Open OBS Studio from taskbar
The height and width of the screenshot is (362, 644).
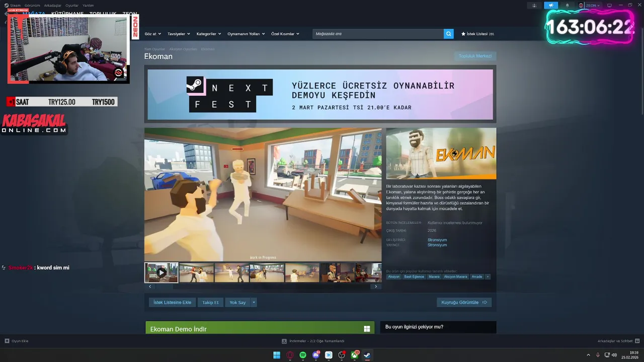(x=342, y=355)
